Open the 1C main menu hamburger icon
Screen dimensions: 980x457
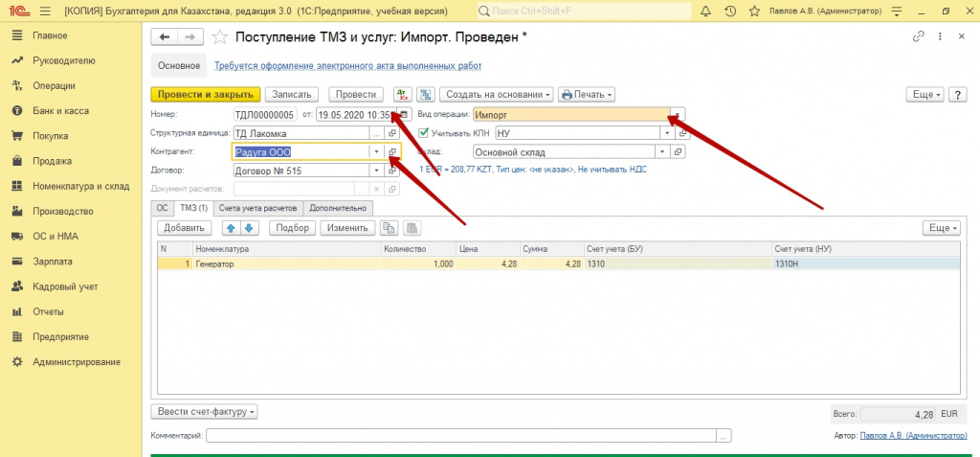(x=44, y=11)
